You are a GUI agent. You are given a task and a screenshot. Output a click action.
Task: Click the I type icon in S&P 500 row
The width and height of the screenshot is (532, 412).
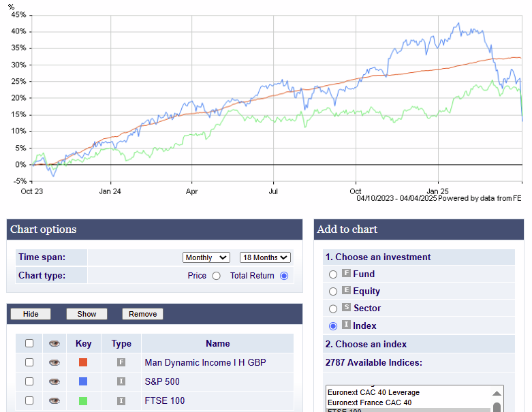coord(121,382)
